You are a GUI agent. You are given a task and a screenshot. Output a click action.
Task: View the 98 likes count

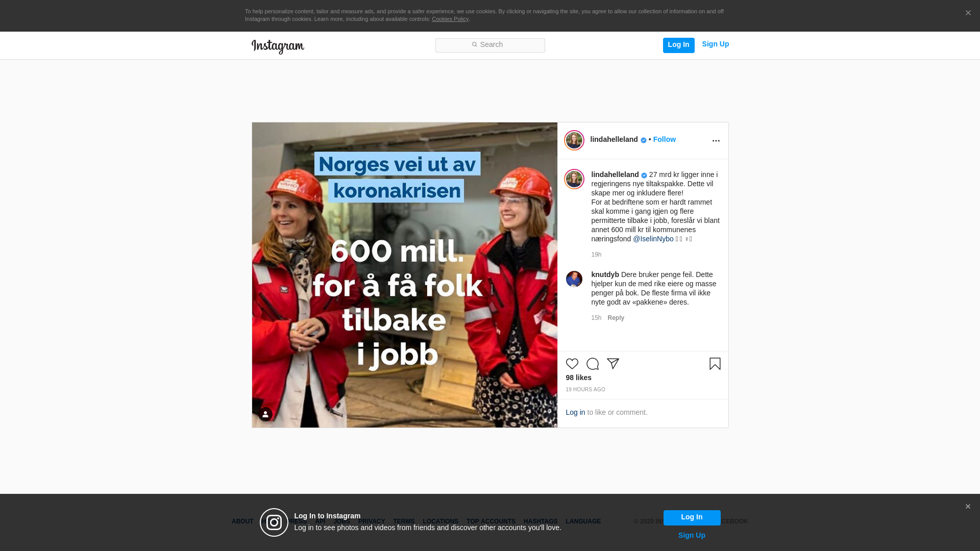pos(579,378)
